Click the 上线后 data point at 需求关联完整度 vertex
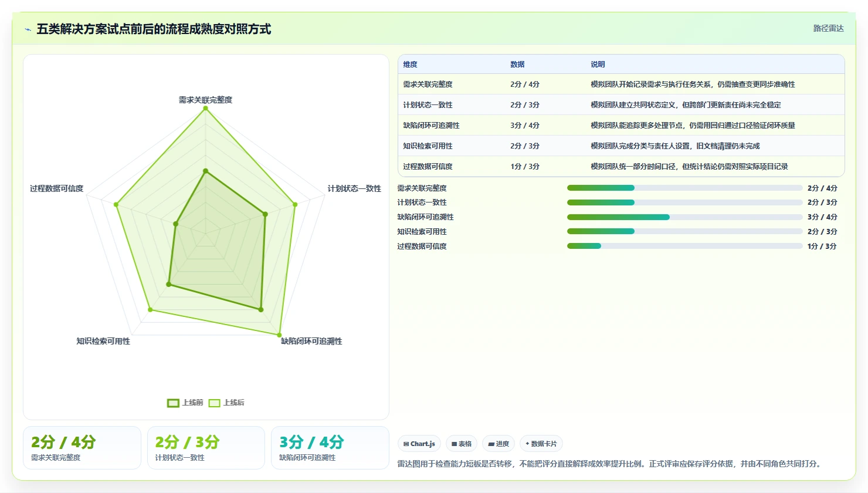This screenshot has width=868, height=493. [x=205, y=108]
